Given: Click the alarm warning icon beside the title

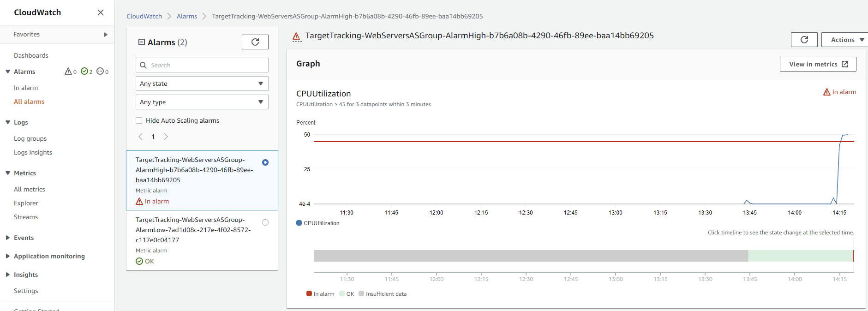Looking at the screenshot, I should 297,36.
